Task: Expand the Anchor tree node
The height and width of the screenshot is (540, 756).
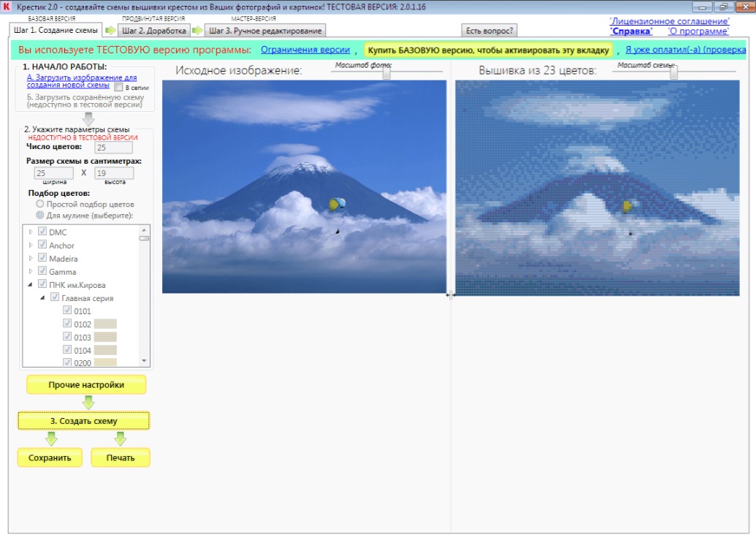Action: pos(31,246)
